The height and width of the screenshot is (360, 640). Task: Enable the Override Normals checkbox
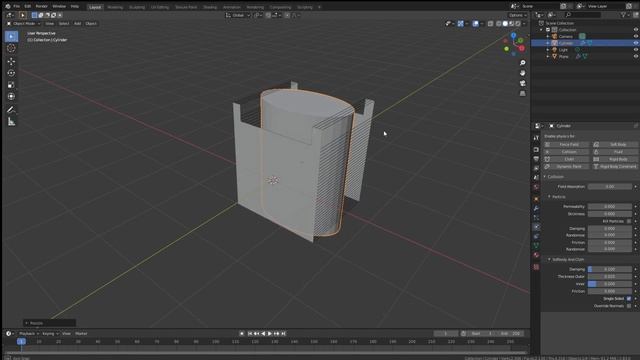(x=629, y=306)
